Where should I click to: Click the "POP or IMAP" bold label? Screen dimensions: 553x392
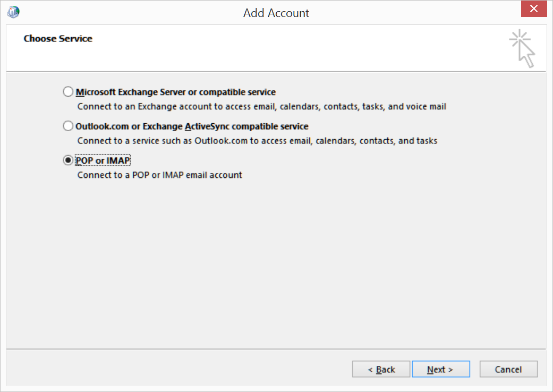[x=103, y=160]
